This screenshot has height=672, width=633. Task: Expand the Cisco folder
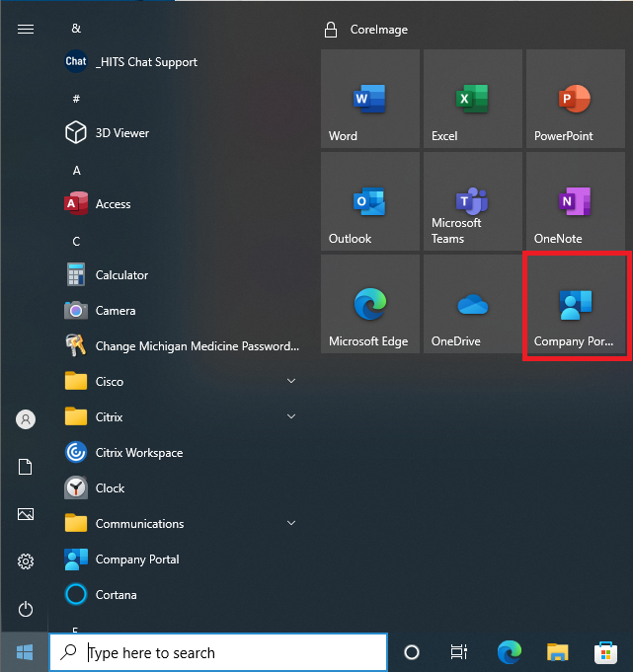(x=180, y=382)
